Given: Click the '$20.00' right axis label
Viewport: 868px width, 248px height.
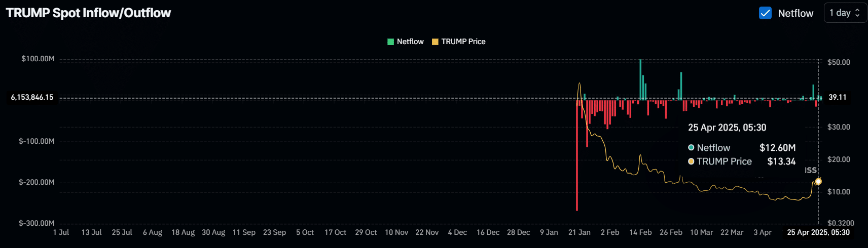Looking at the screenshot, I should point(839,159).
